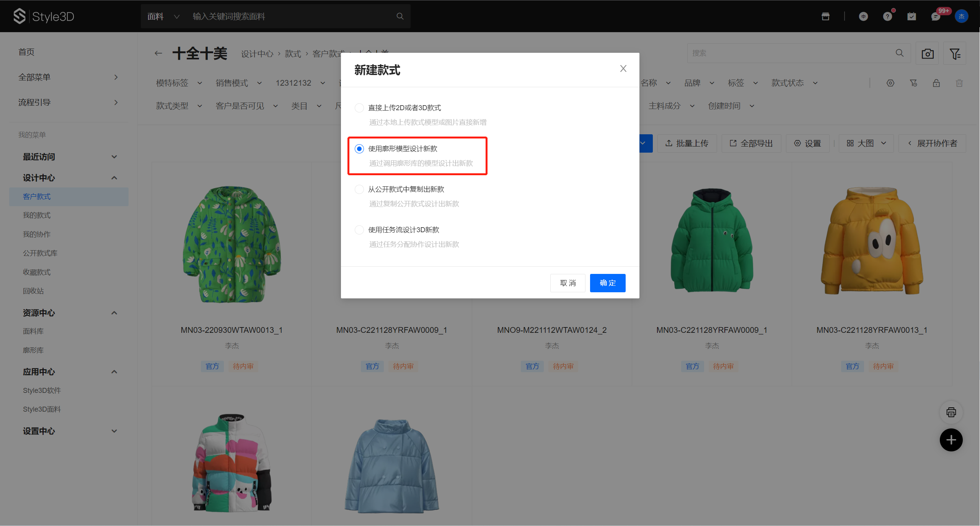Expand 设置中心 section
Image resolution: width=980 pixels, height=526 pixels.
click(x=114, y=431)
